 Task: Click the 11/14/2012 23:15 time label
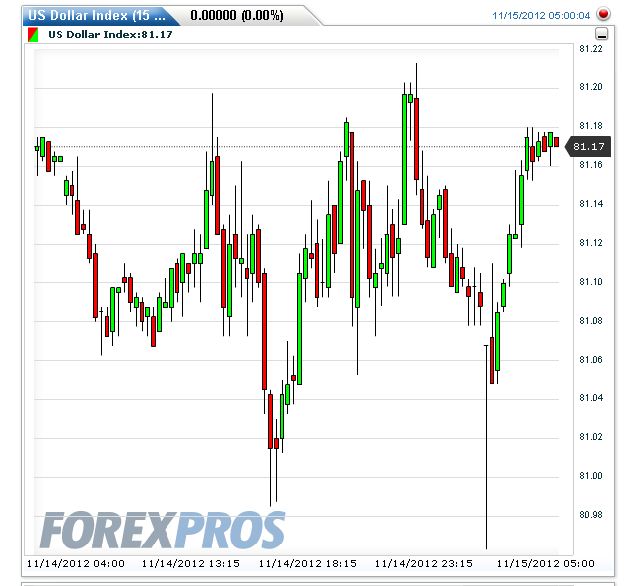424,564
